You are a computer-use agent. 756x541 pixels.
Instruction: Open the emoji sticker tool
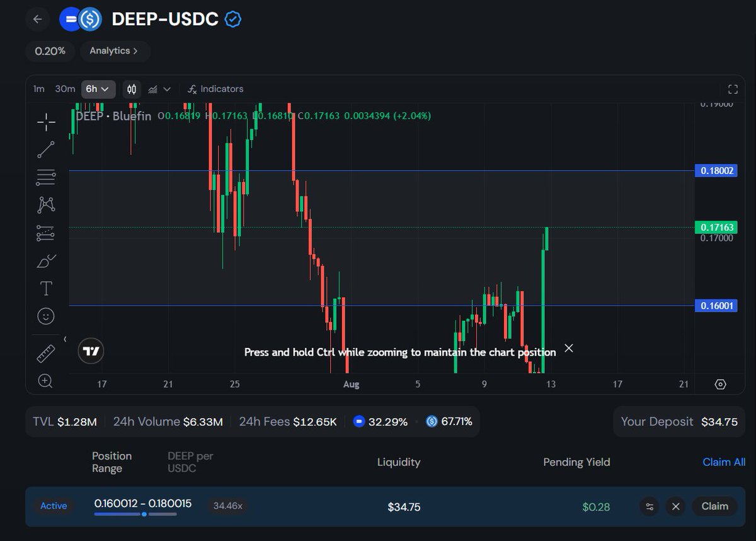[x=45, y=316]
